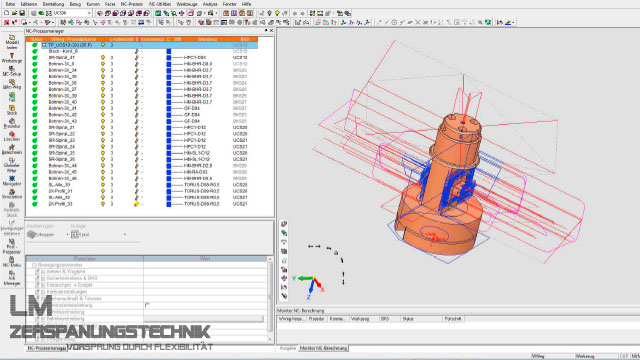
Task: Click the Berechnen sidebar icon
Action: pyautogui.click(x=12, y=149)
